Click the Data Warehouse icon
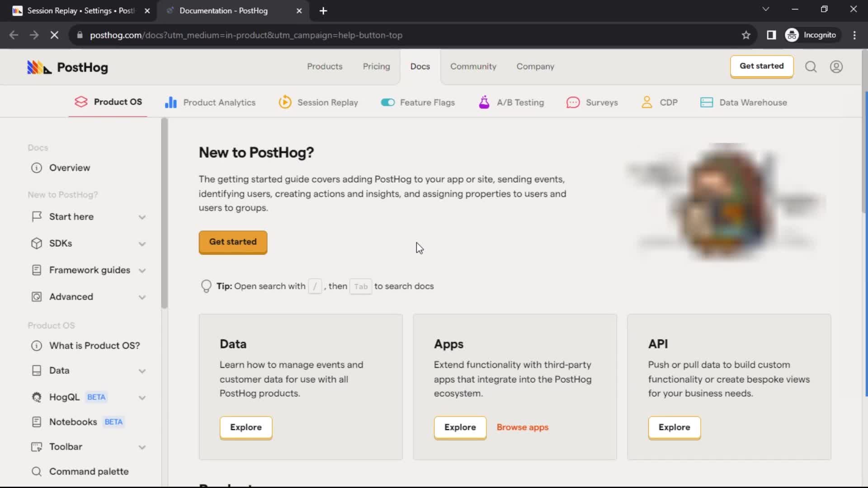The image size is (868, 488). pos(706,103)
